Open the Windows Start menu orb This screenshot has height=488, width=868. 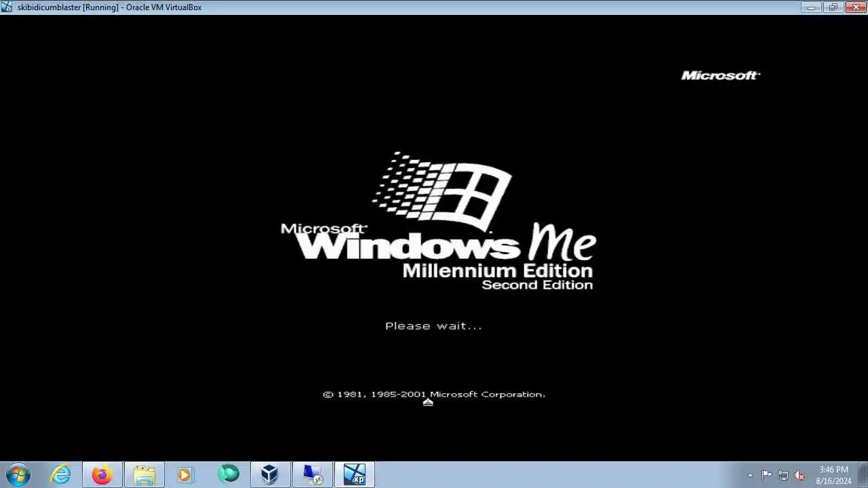(18, 474)
